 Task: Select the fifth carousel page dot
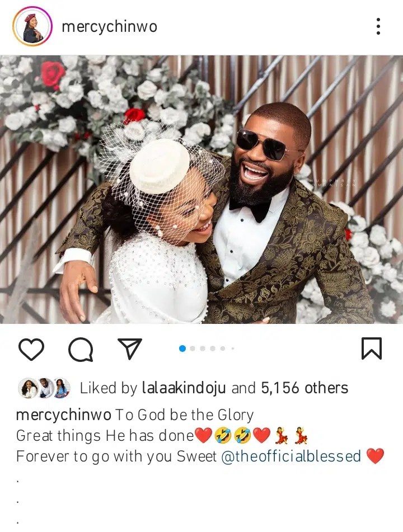(223, 349)
